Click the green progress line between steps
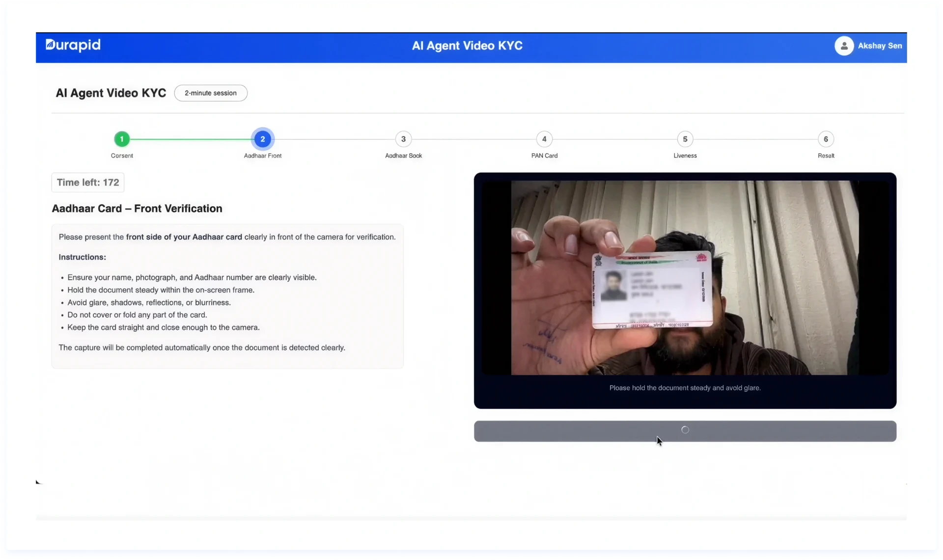The image size is (943, 560). pyautogui.click(x=192, y=139)
